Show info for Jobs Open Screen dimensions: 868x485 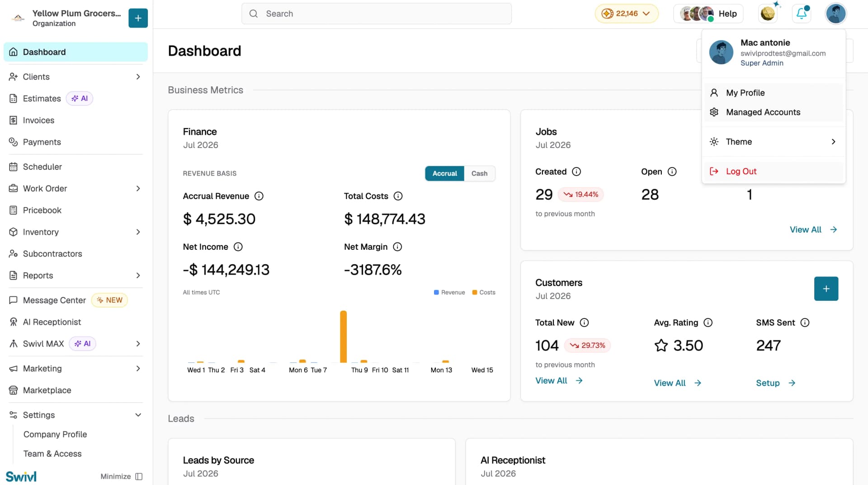point(672,171)
